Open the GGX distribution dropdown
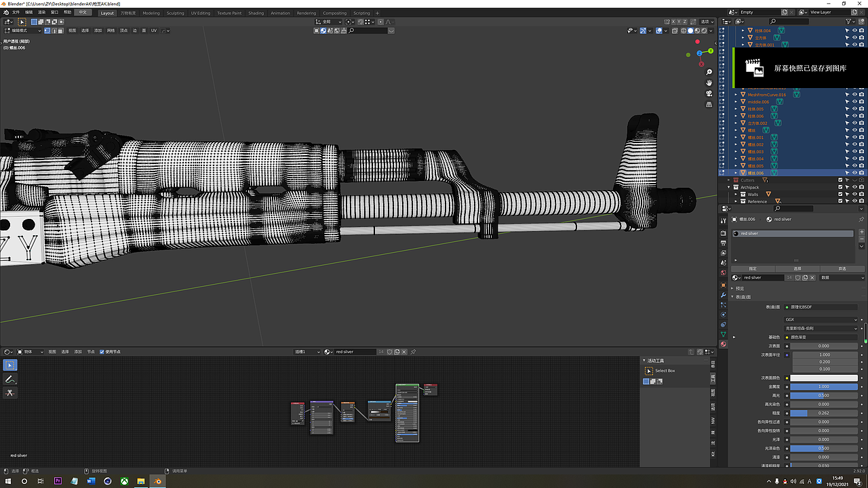 (x=821, y=319)
